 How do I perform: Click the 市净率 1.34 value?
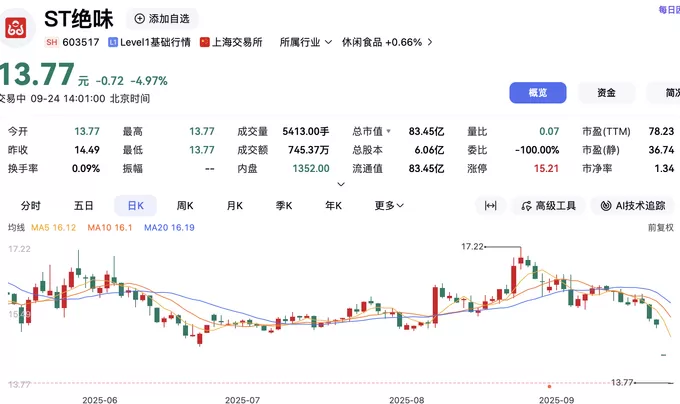(x=664, y=168)
